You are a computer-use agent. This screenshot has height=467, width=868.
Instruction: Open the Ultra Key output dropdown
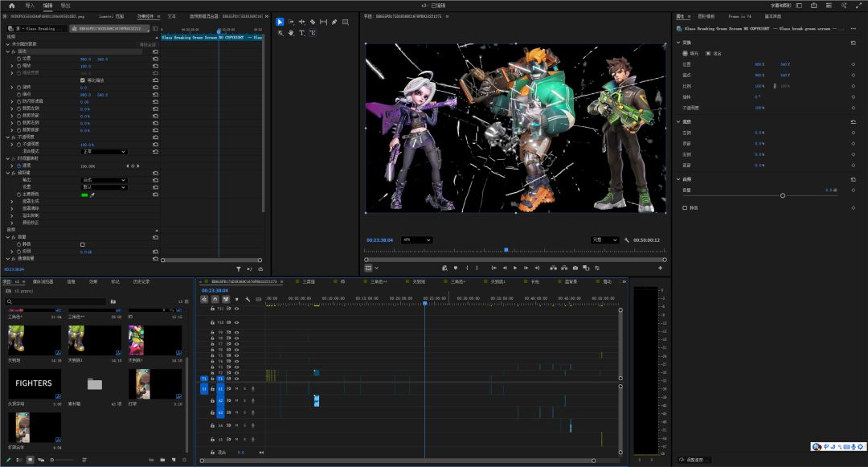pos(104,180)
